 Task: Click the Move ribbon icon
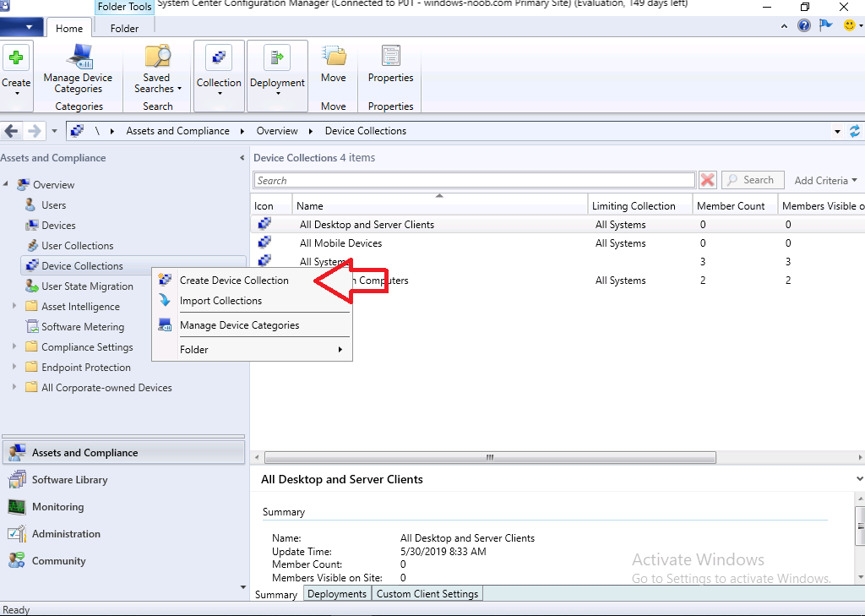point(334,57)
